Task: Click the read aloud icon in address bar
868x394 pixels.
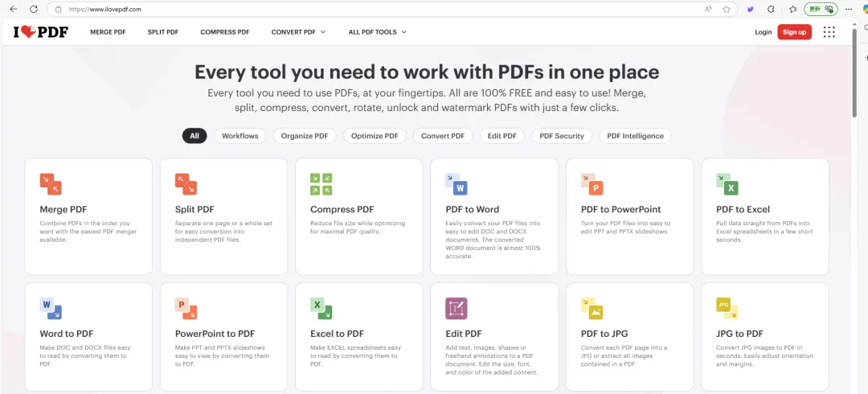Action: 708,9
